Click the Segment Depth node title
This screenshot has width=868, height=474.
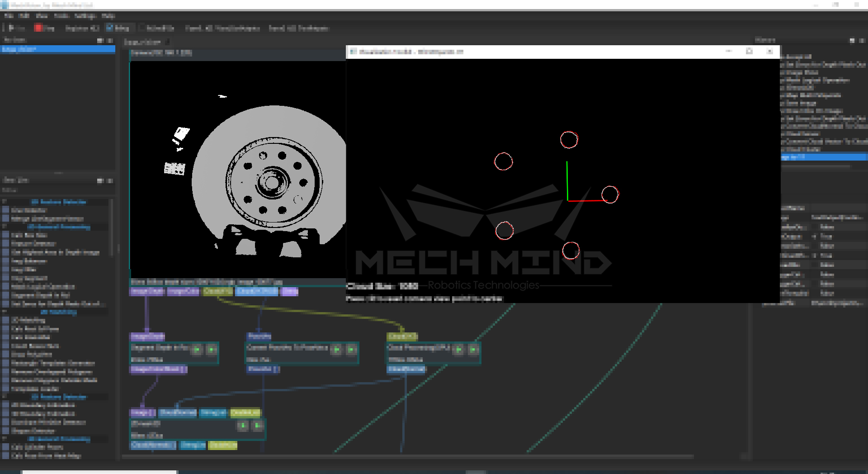(x=160, y=348)
